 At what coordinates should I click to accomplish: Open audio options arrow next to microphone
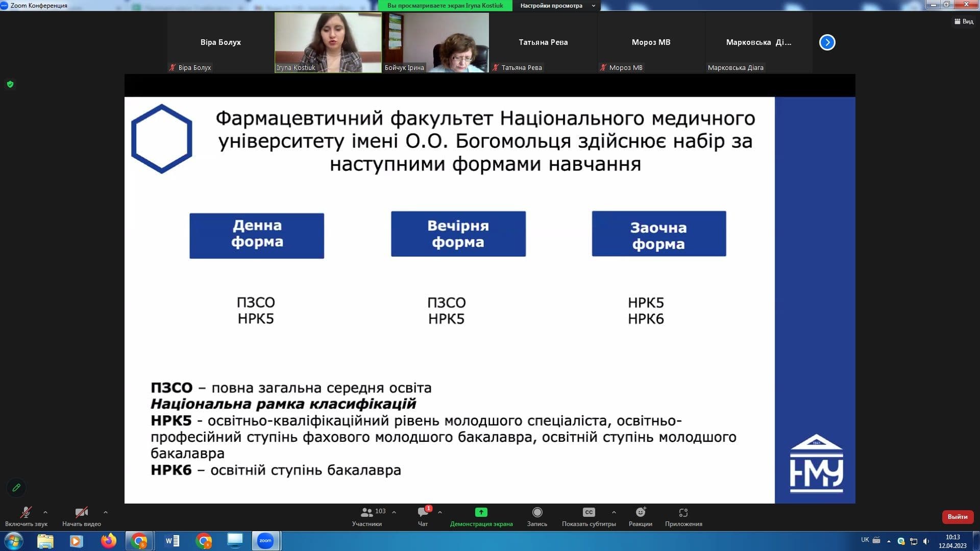45,512
